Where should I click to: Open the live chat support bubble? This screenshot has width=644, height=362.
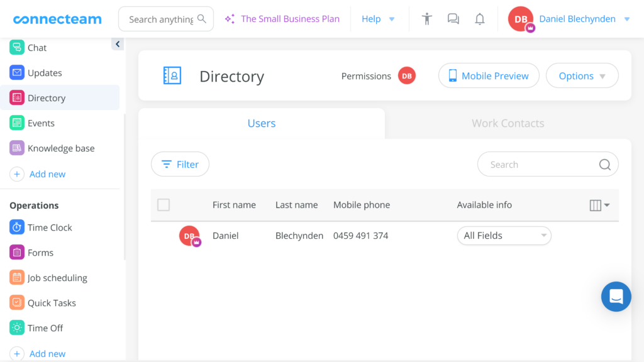616,297
